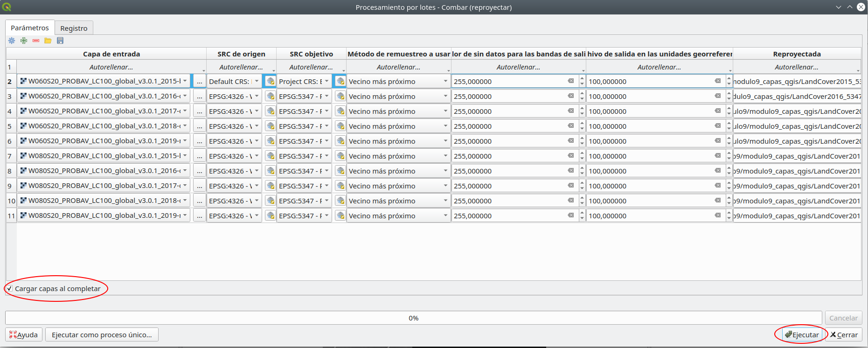The width and height of the screenshot is (868, 348).
Task: Open Autorellenar dropdown under Método de remuestreo
Action: click(399, 67)
